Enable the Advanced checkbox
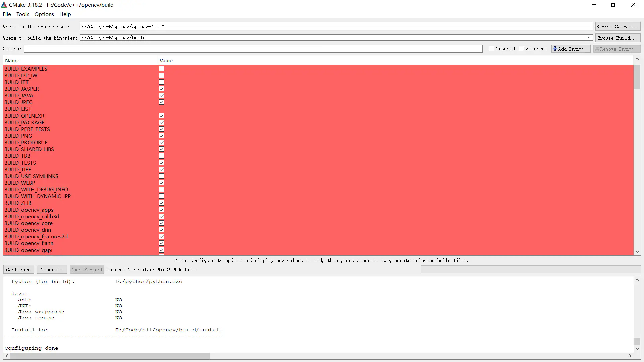 (521, 49)
